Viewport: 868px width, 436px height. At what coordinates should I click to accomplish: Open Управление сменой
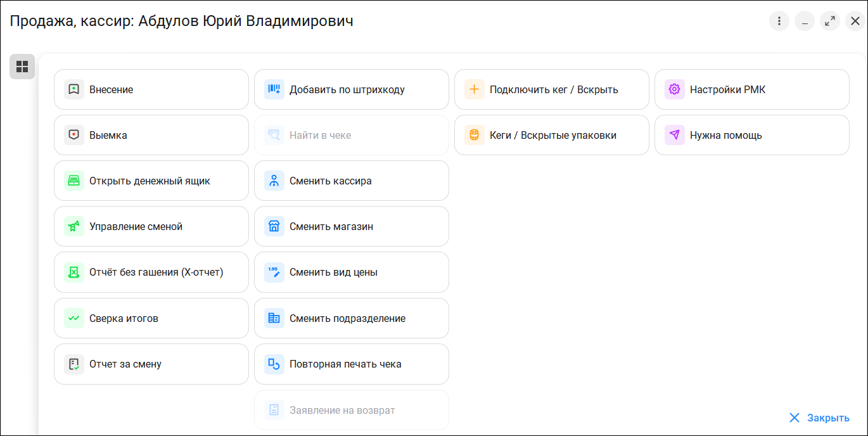(151, 226)
